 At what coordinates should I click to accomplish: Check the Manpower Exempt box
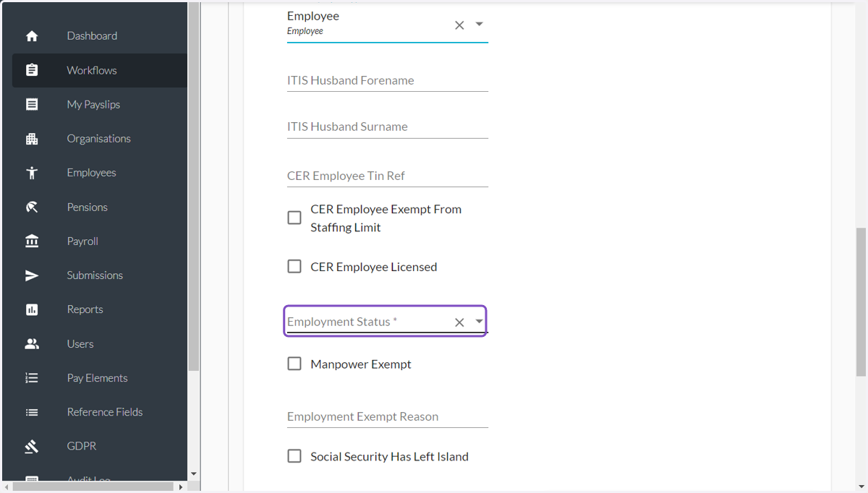pos(294,364)
